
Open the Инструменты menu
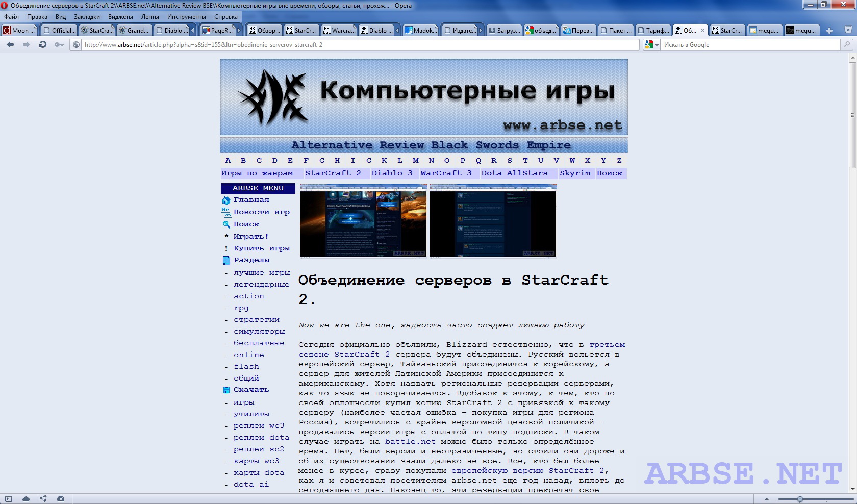coord(186,17)
